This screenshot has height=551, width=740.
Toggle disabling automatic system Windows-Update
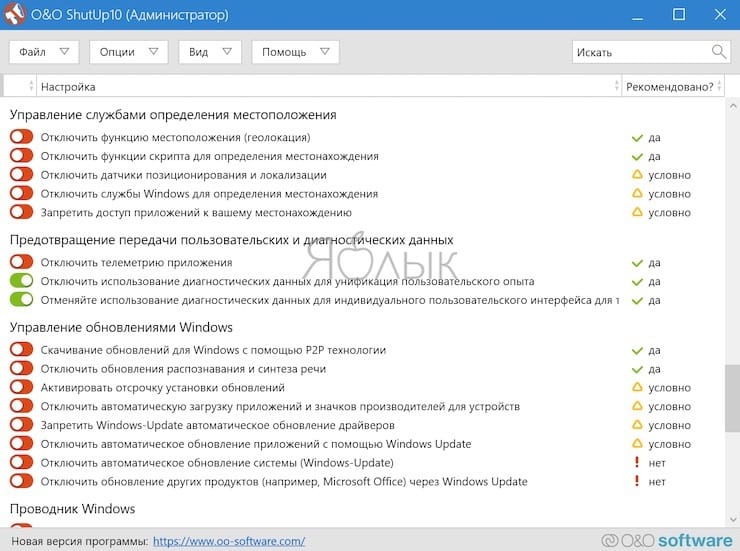pos(22,462)
